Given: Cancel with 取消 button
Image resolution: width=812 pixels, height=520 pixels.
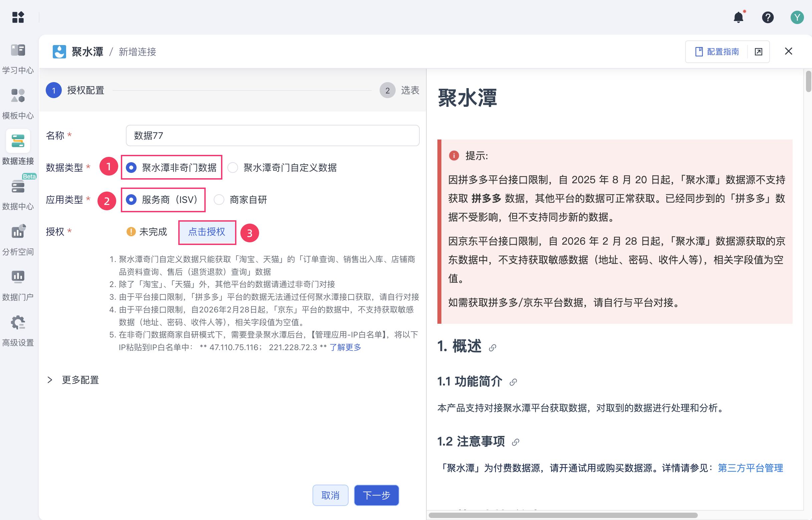Looking at the screenshot, I should 330,495.
